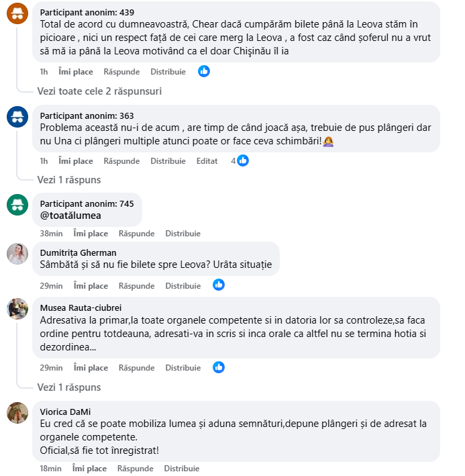The width and height of the screenshot is (465, 476).
Task: Expand "Vezi 1 răspuns" under participant 363's comment
Action: 69,179
